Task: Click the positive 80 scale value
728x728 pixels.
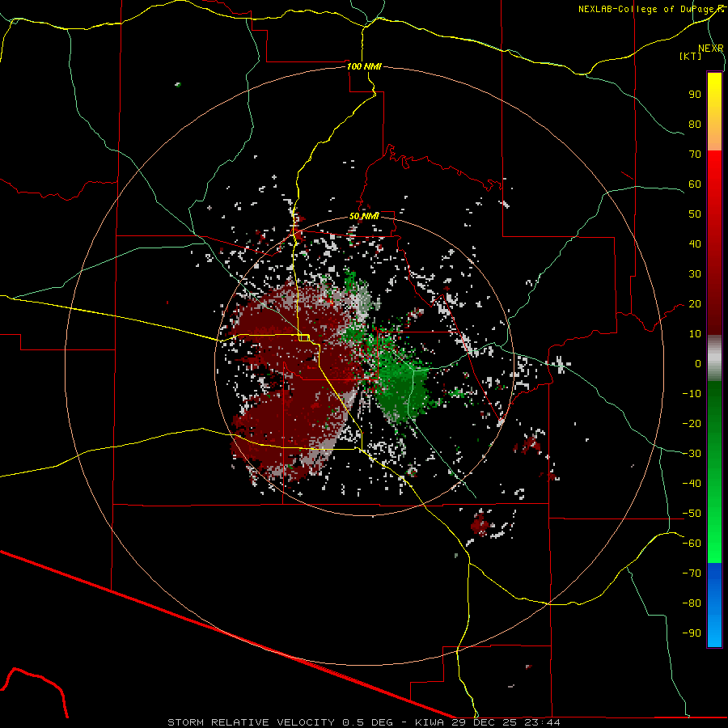Action: (695, 125)
